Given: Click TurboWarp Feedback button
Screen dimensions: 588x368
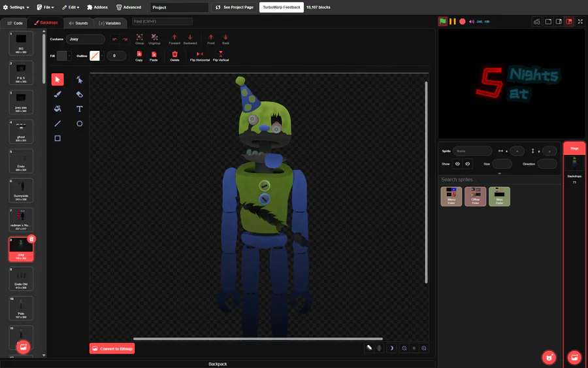Looking at the screenshot, I should click(281, 7).
